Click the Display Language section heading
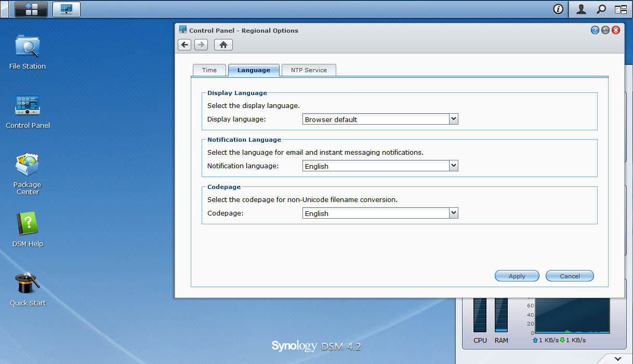 [237, 93]
